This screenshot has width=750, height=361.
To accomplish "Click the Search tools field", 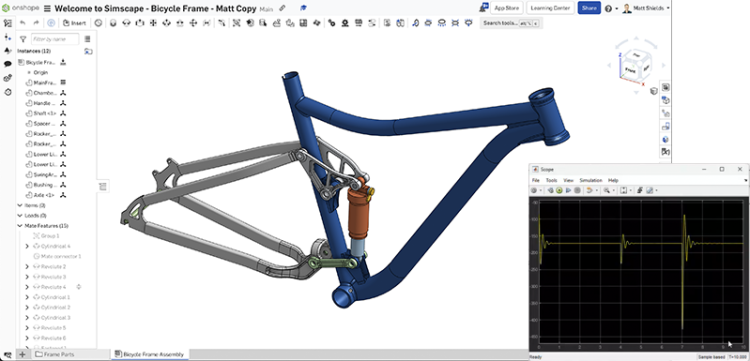I will pos(511,23).
